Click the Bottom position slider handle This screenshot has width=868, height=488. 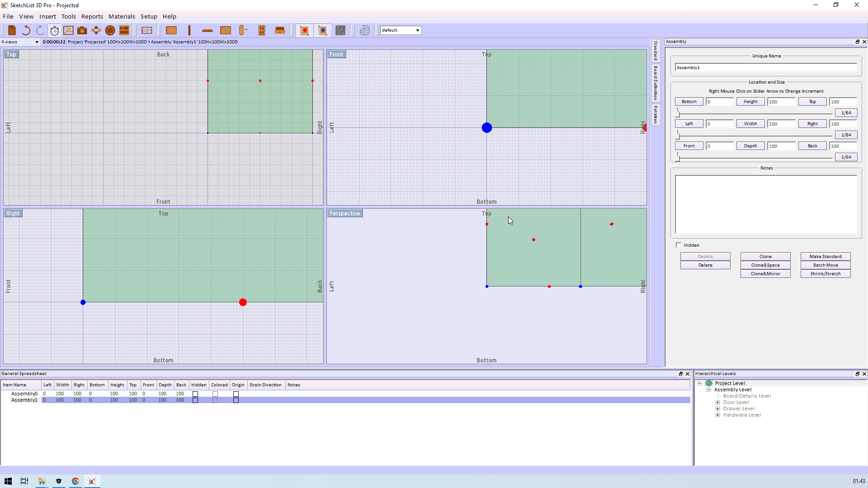point(678,113)
